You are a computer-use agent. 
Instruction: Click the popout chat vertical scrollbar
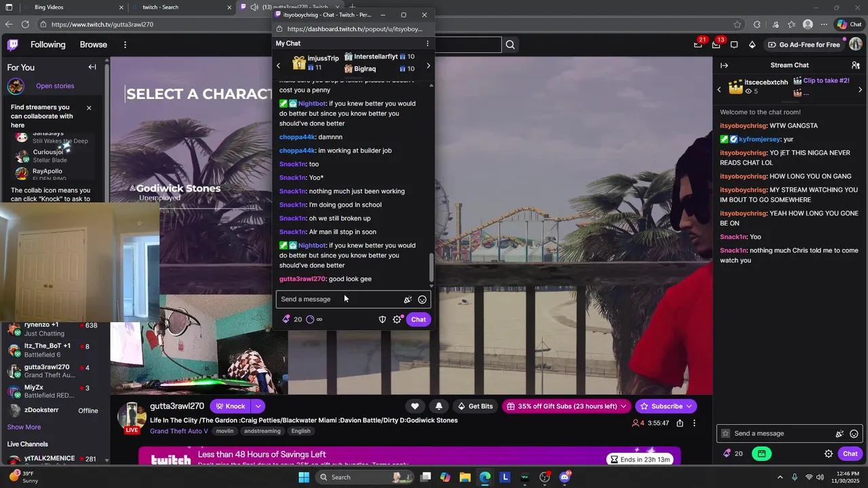point(432,268)
